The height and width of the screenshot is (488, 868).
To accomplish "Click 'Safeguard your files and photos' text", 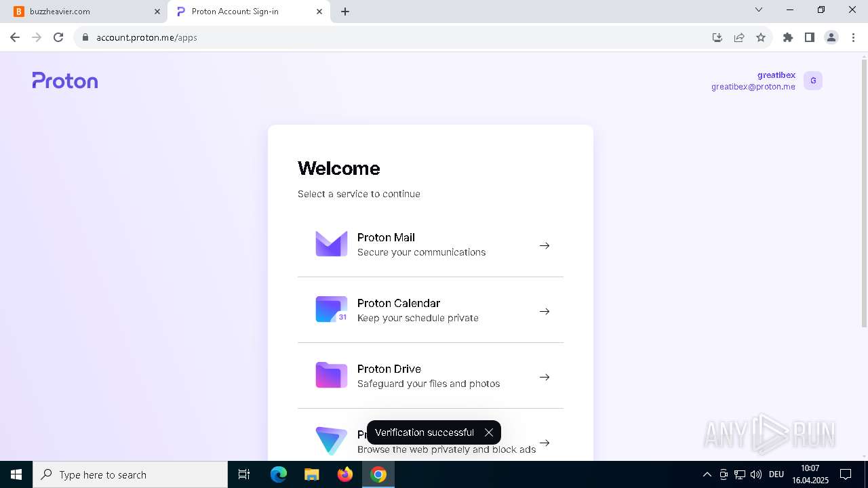I will pyautogui.click(x=429, y=384).
